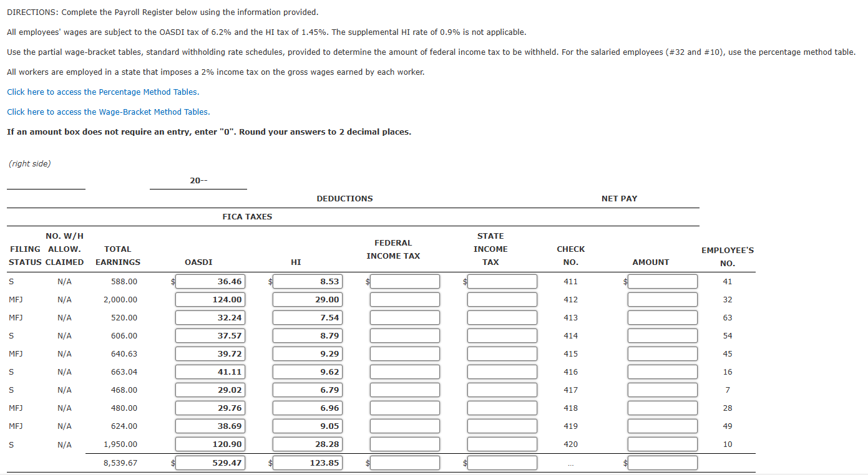Click the State Income Tax field for employee 32

(502, 299)
